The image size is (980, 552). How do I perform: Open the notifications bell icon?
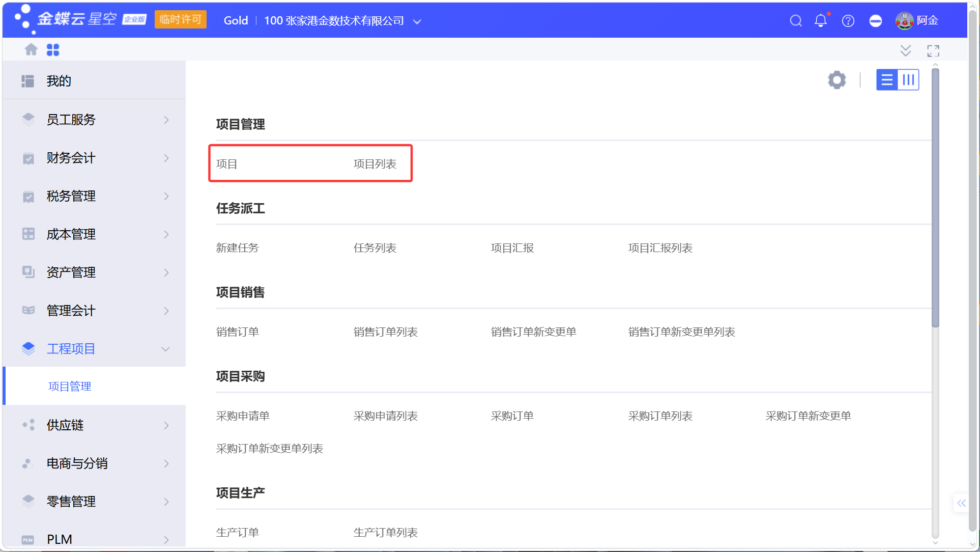pos(821,20)
